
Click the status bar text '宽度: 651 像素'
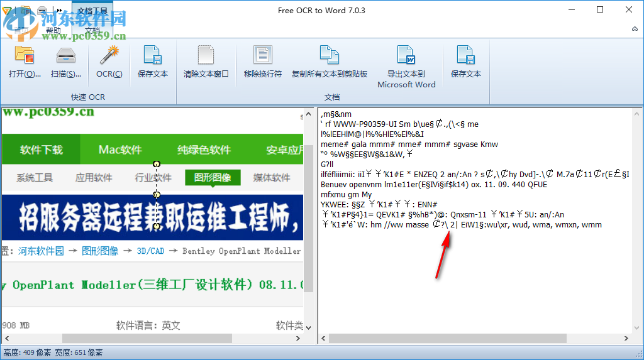click(79, 352)
